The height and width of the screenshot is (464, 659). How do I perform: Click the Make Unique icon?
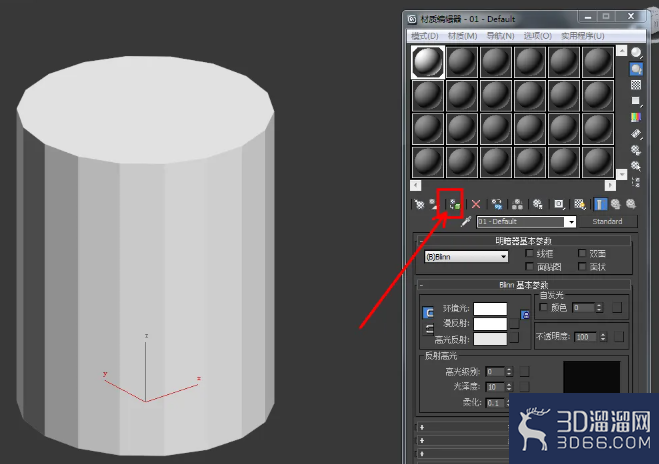[517, 204]
